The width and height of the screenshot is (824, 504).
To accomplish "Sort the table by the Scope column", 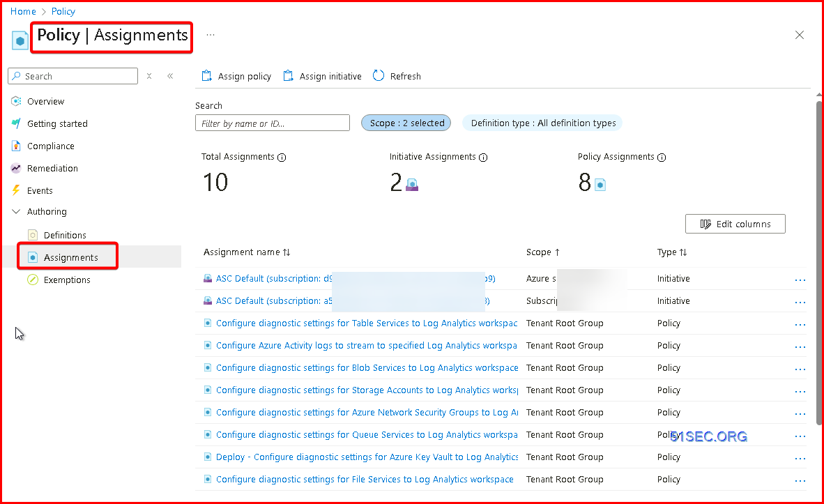I will pyautogui.click(x=543, y=252).
